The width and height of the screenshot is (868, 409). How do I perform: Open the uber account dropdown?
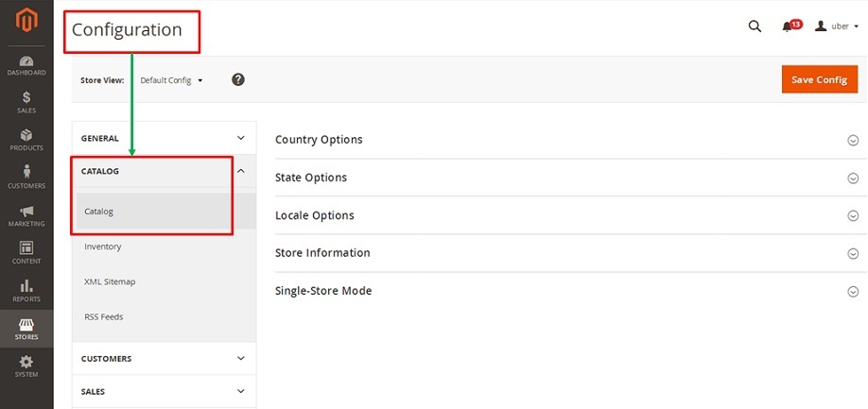point(837,26)
